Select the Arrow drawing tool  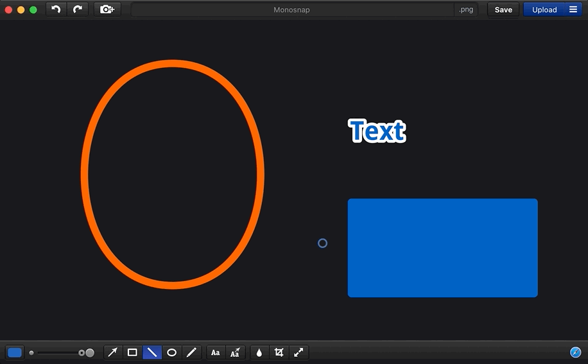112,352
